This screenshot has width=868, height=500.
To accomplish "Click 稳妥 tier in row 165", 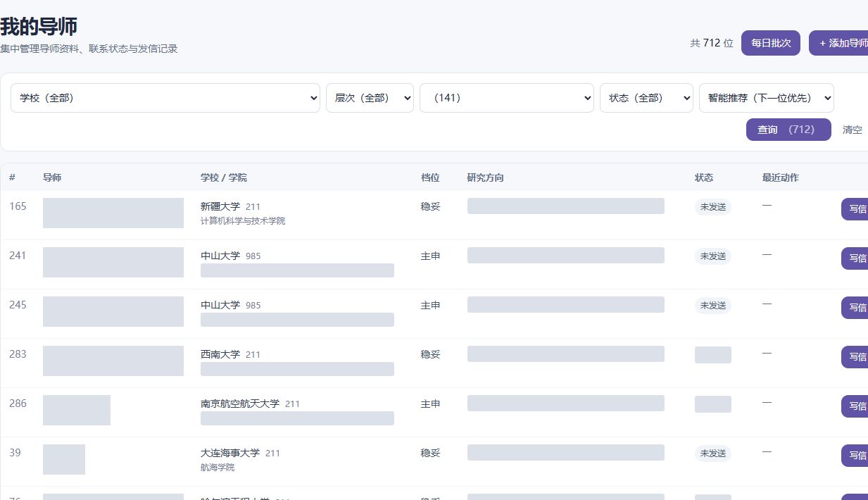I will point(431,207).
